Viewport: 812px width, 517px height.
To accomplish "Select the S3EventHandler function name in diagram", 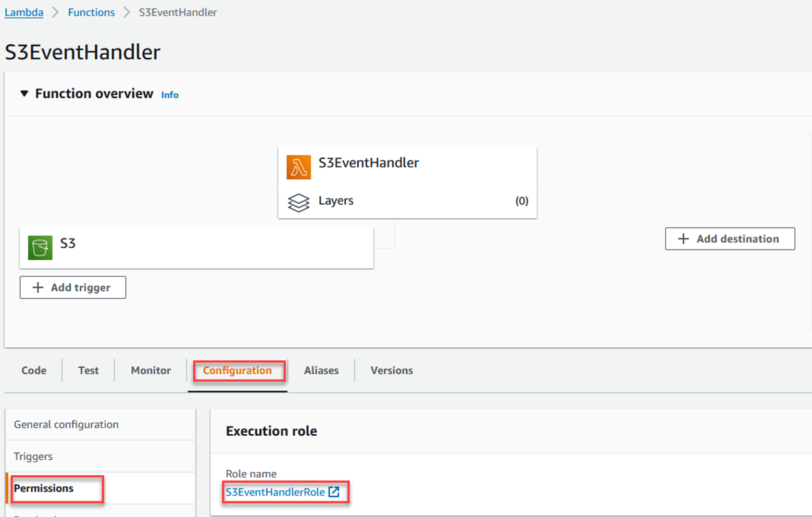I will click(x=369, y=163).
